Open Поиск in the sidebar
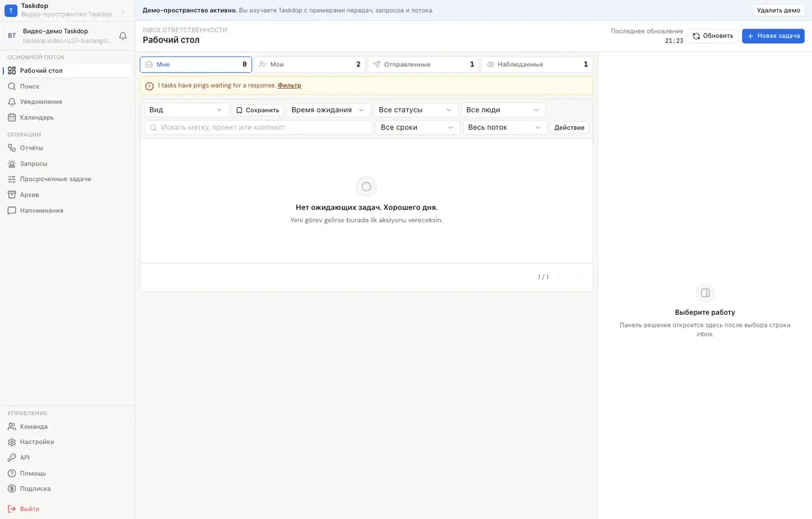 point(67,86)
